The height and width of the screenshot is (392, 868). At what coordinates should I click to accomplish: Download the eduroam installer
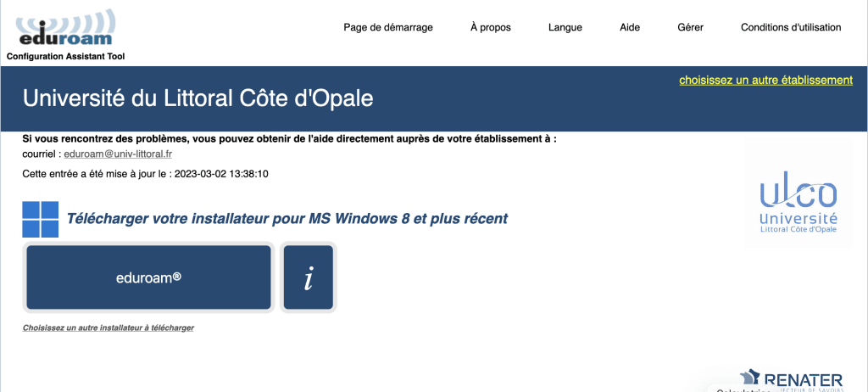point(149,277)
